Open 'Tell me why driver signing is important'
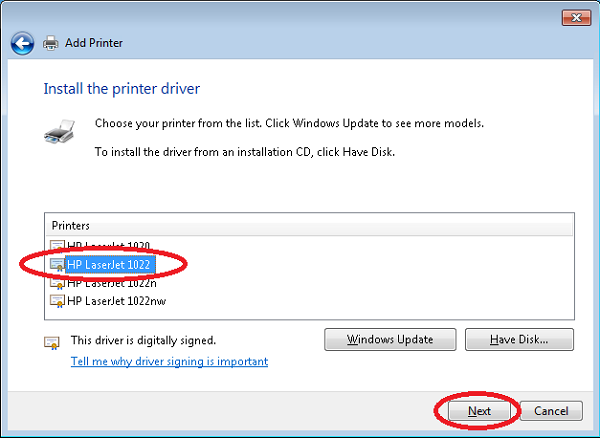600x438 pixels. (169, 361)
